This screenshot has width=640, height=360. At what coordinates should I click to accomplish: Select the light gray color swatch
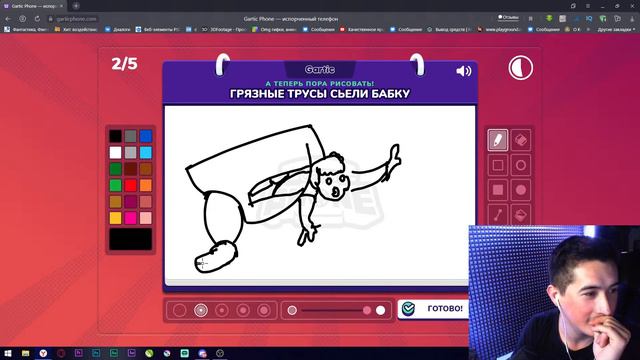(x=130, y=153)
